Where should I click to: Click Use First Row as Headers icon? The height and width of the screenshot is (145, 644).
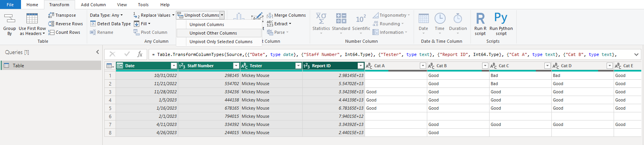32,19
